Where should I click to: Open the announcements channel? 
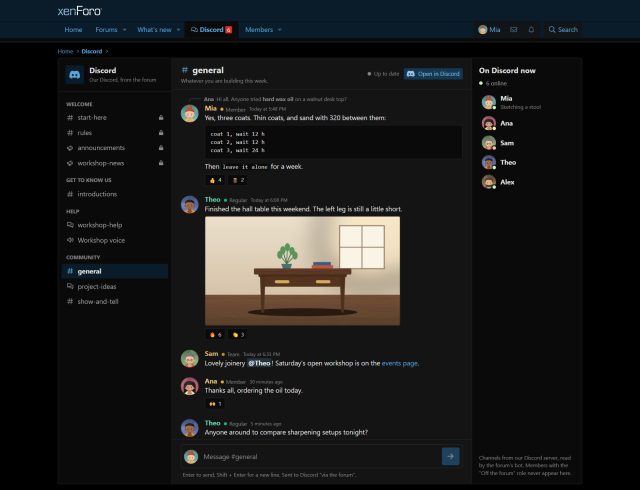[115, 148]
